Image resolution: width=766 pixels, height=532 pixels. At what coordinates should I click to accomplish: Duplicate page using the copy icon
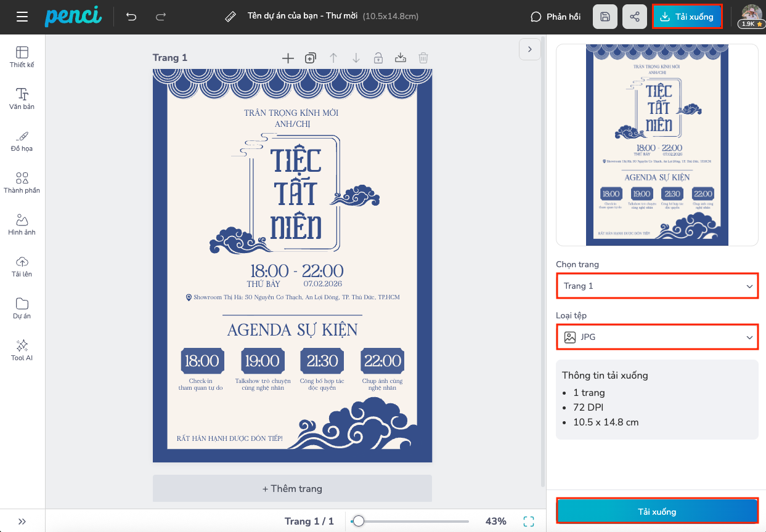click(311, 58)
